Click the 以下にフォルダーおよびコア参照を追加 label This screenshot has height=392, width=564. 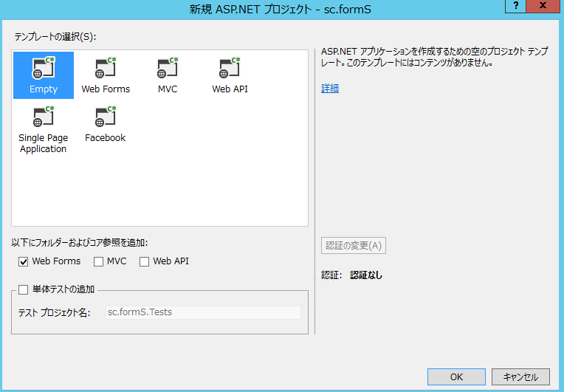click(x=80, y=243)
